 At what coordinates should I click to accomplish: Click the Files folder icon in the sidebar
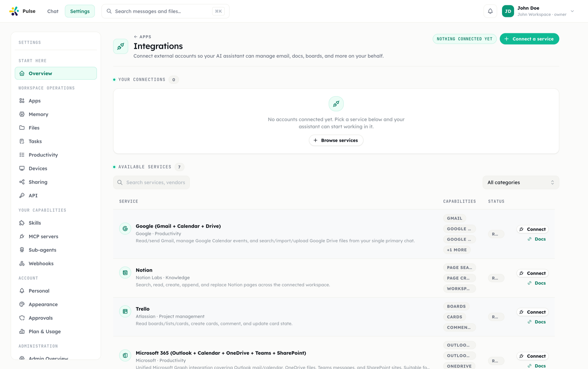(x=22, y=128)
